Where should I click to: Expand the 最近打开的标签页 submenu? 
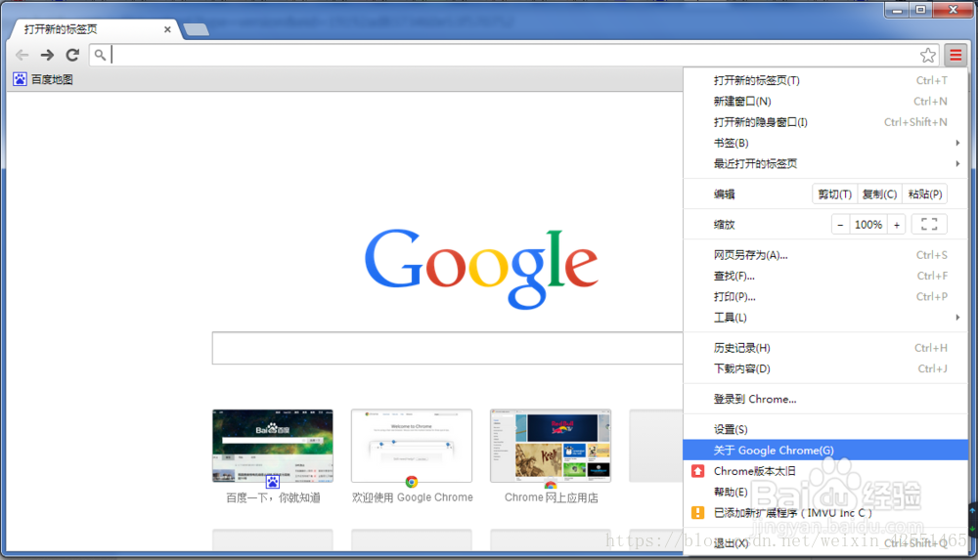pos(825,163)
